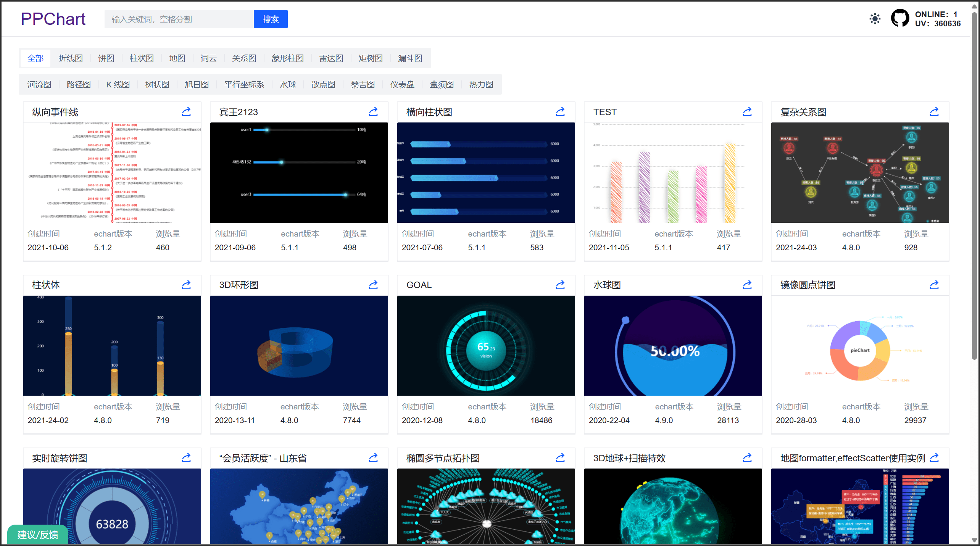Click share icon on 3D环形图 card
Screen dimensions: 980x546
[x=373, y=285]
